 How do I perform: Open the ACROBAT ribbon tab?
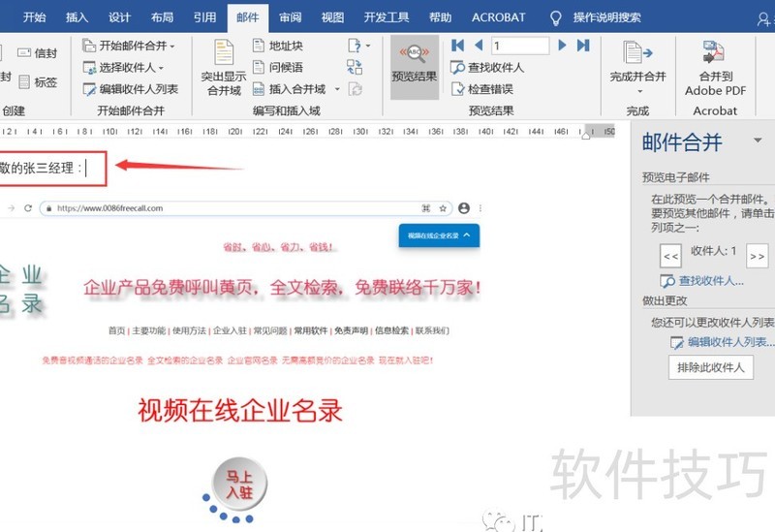pyautogui.click(x=498, y=17)
